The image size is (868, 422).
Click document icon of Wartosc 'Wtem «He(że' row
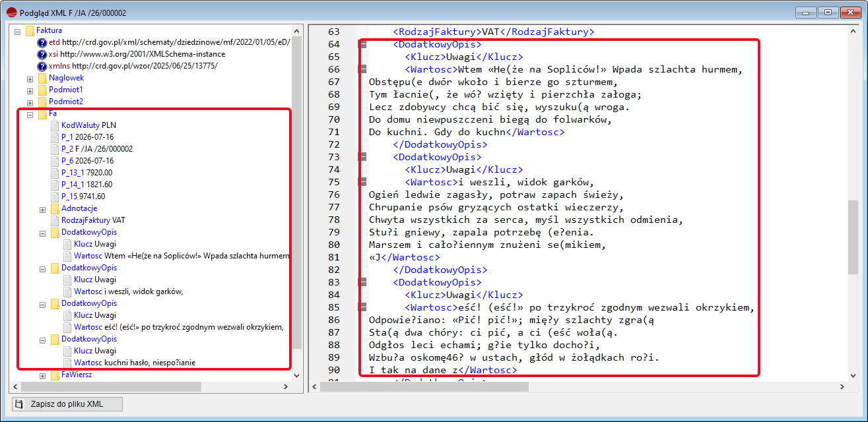click(68, 256)
